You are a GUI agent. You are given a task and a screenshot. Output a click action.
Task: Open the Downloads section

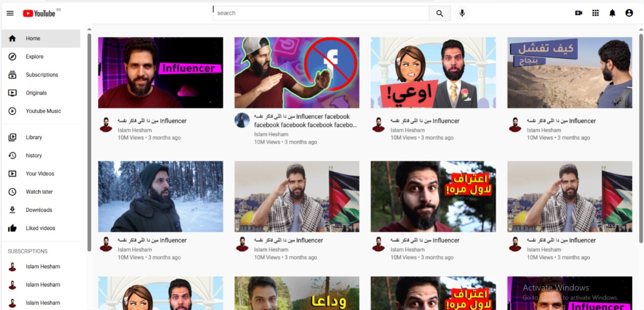39,210
